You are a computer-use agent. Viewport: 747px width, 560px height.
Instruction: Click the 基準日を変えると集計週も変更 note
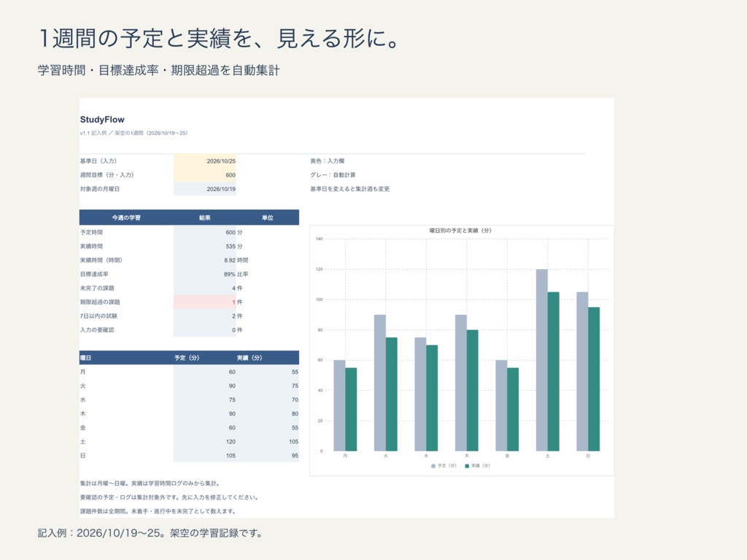349,189
